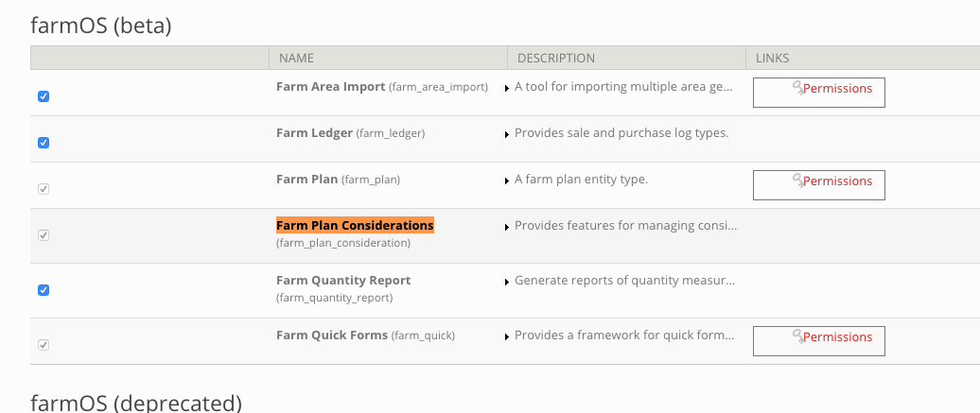Toggle the Farm Ledger module checkbox

click(44, 143)
